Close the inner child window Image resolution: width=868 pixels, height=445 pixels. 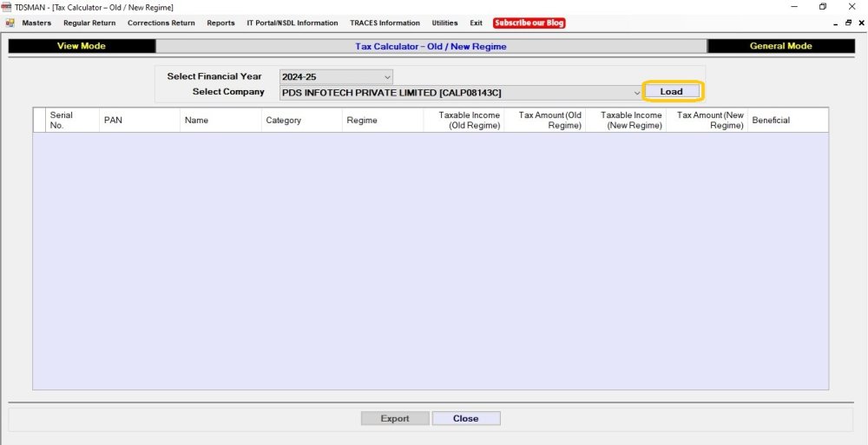click(861, 23)
